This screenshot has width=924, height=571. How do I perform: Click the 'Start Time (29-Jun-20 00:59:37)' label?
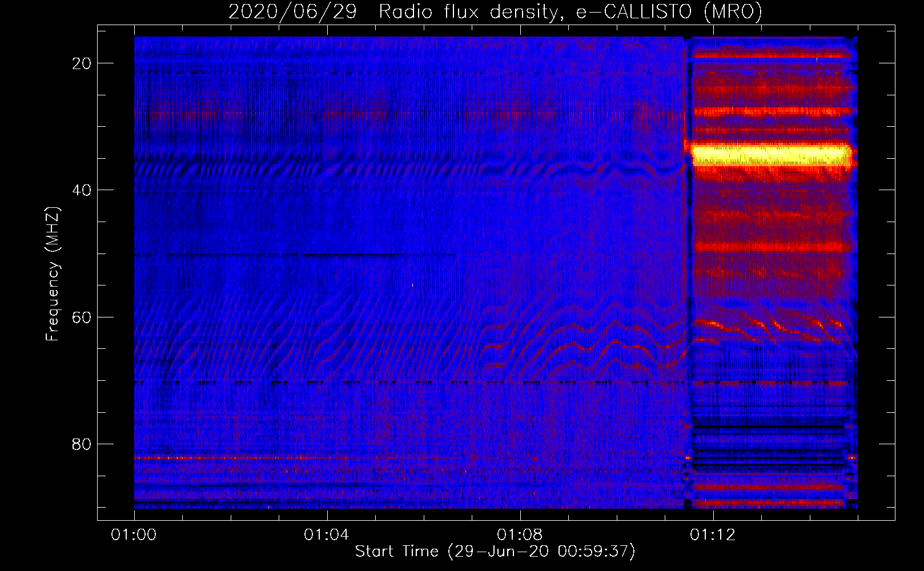tap(495, 552)
